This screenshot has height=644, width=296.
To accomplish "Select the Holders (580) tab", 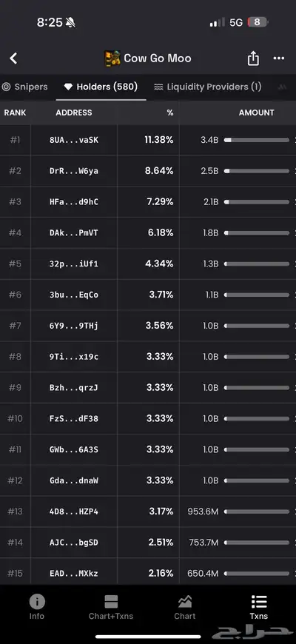I will [101, 87].
